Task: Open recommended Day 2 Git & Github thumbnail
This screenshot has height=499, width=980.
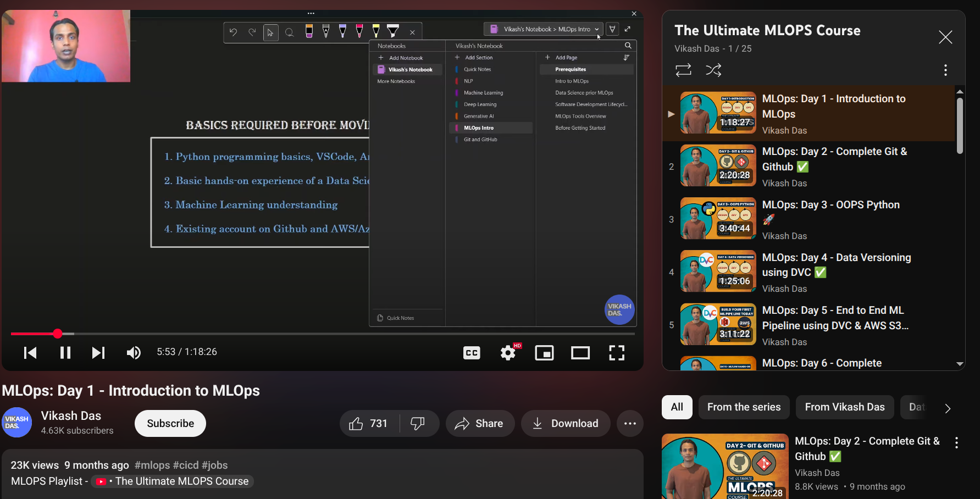Action: (725, 466)
